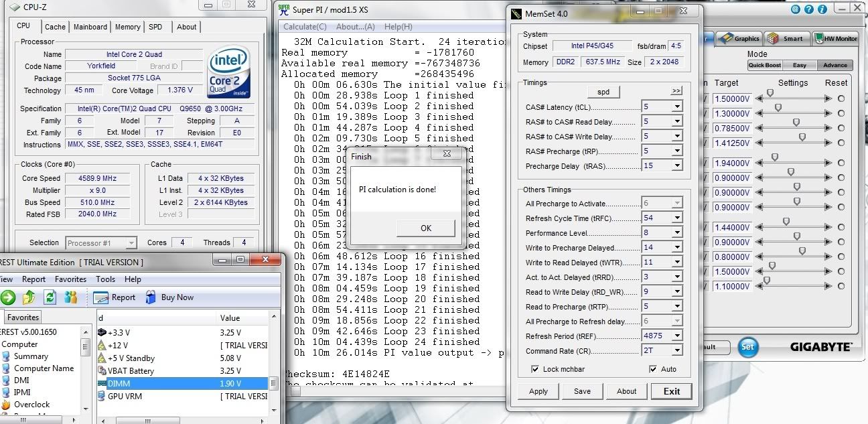Click the blue info icon in Gigabyte window
868x424 pixels.
[822, 9]
